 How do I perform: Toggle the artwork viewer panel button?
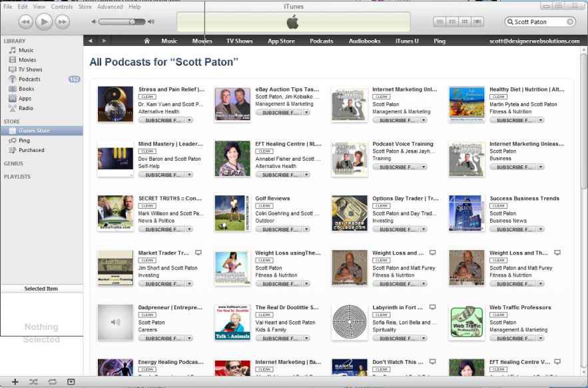click(71, 379)
